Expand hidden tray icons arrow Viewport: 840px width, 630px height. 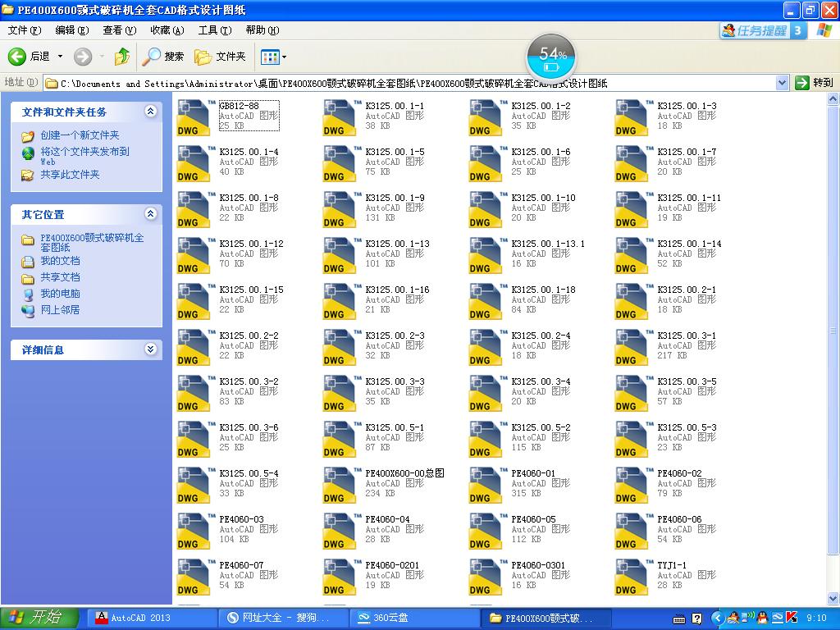(x=718, y=619)
